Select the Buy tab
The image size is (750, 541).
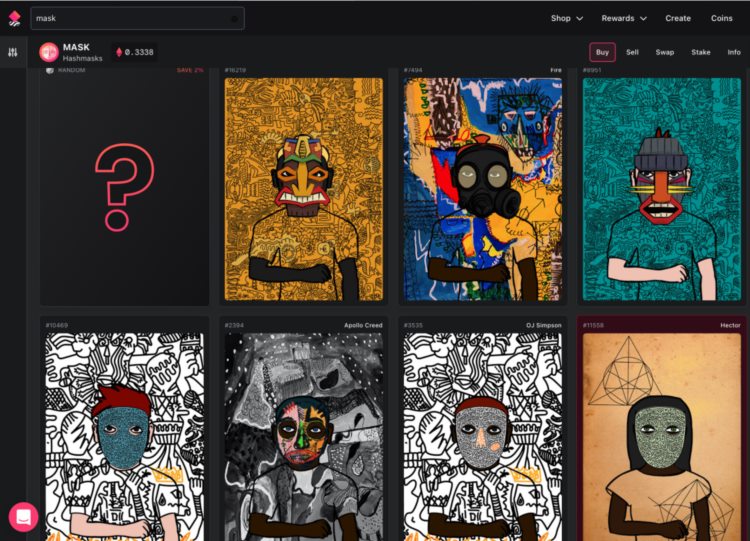602,52
